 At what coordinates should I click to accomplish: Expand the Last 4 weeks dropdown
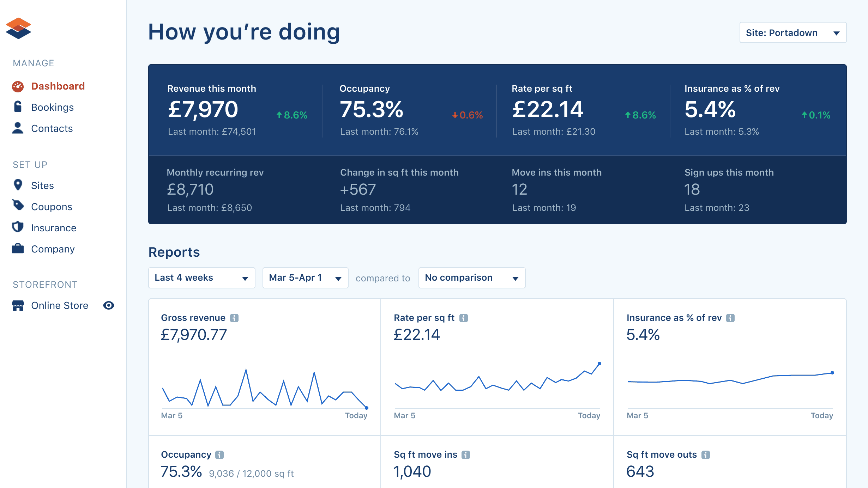tap(201, 278)
